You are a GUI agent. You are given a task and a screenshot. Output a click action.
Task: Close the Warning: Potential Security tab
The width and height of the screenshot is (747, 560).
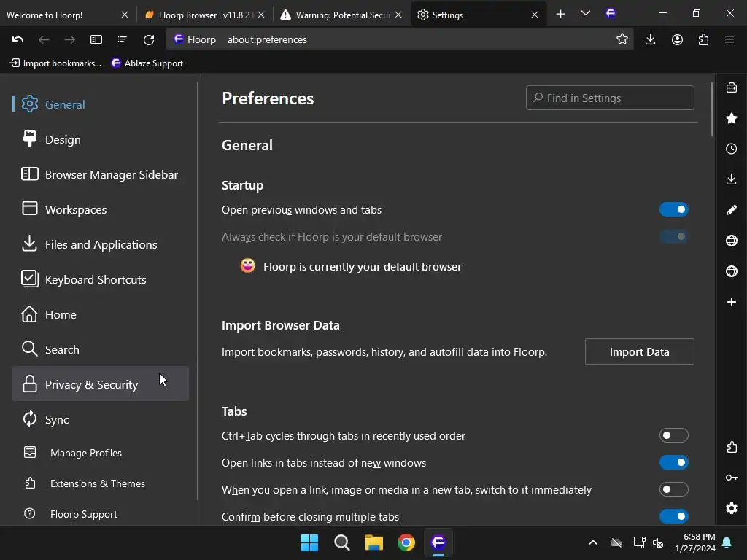point(398,15)
